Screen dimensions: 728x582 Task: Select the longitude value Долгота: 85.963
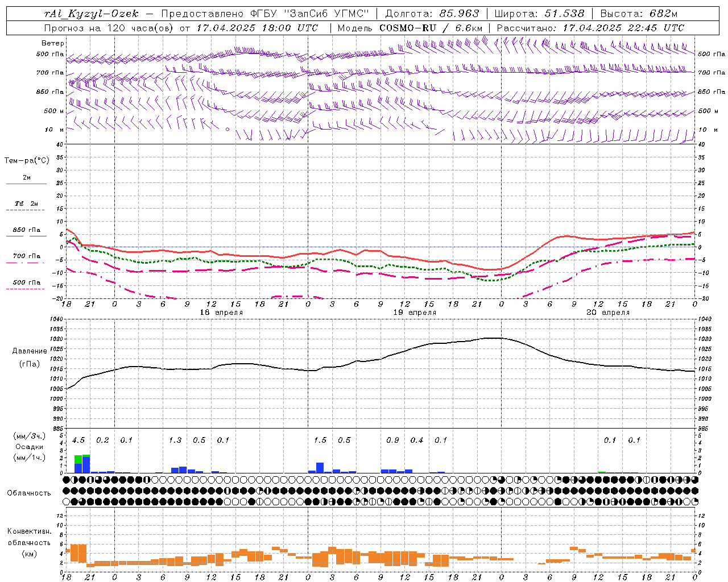click(432, 14)
